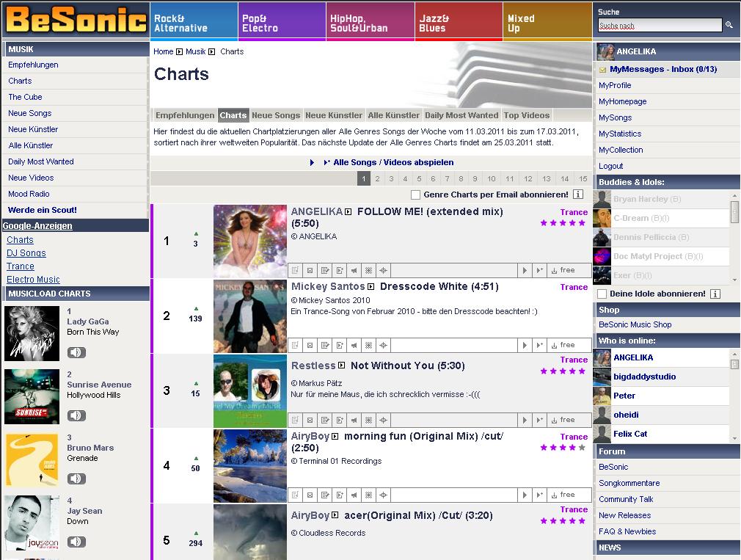The image size is (741, 560).
Task: Click the search magnifier icon
Action: (x=729, y=25)
